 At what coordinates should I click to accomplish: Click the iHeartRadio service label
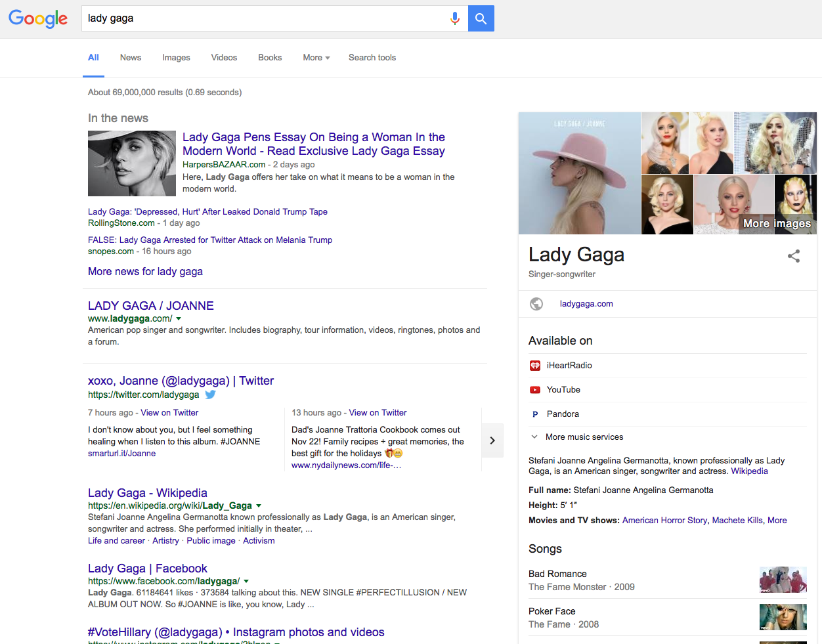tap(569, 366)
